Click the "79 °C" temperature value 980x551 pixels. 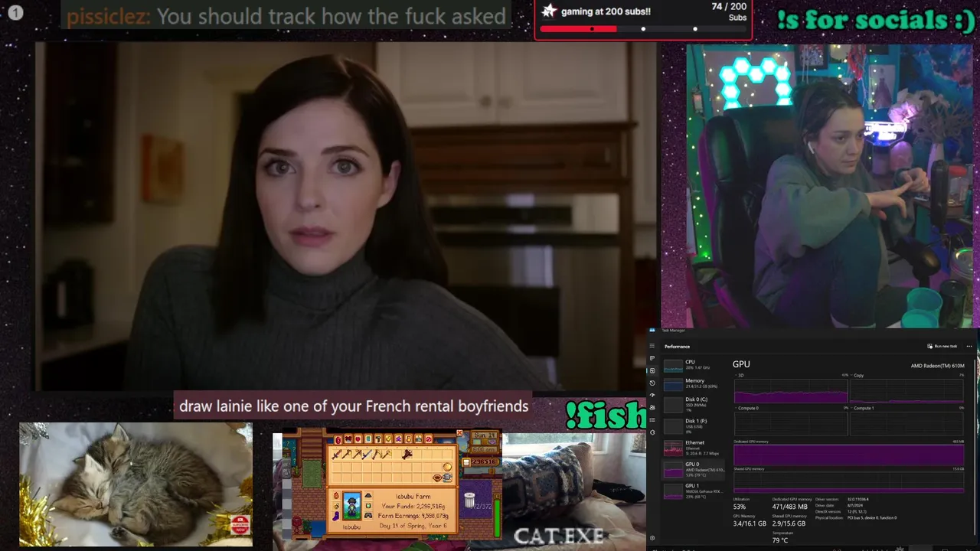coord(779,540)
